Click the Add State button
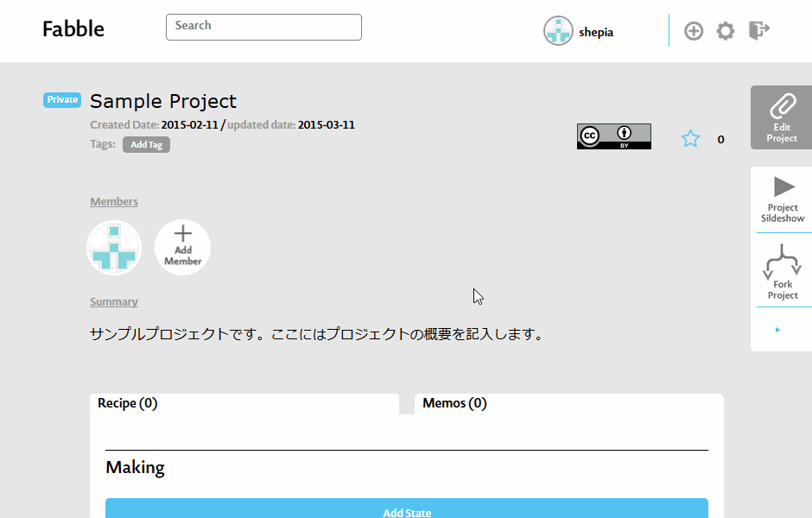Image resolution: width=812 pixels, height=518 pixels. click(x=407, y=509)
